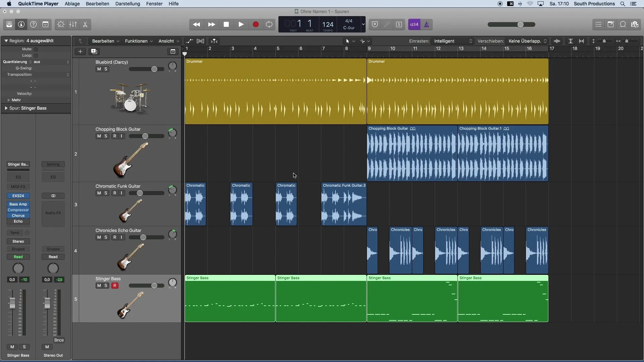The width and height of the screenshot is (644, 362).
Task: Open the Editors scissors icon
Action: (x=85, y=24)
